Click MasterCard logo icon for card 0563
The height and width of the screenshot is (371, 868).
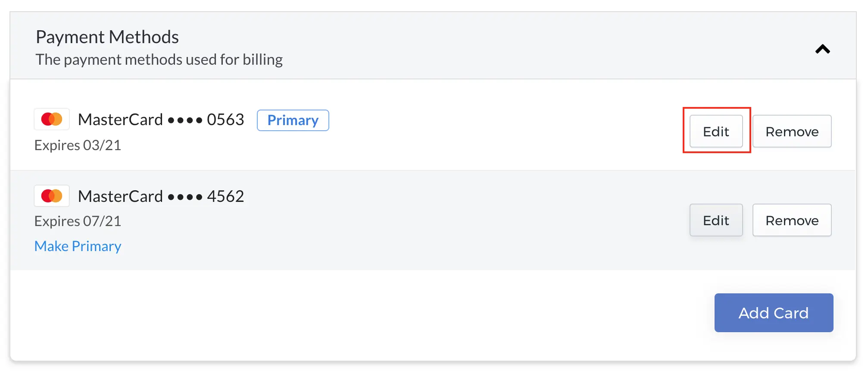pyautogui.click(x=52, y=119)
